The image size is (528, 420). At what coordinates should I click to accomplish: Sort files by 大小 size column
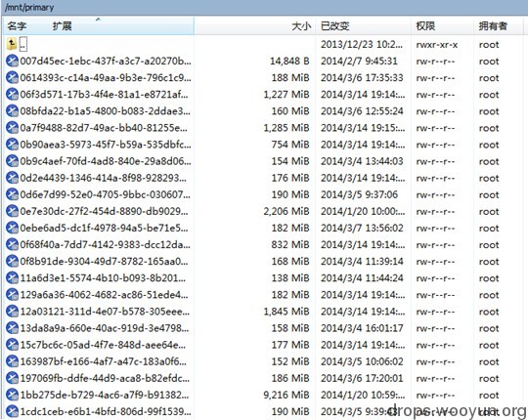click(301, 26)
